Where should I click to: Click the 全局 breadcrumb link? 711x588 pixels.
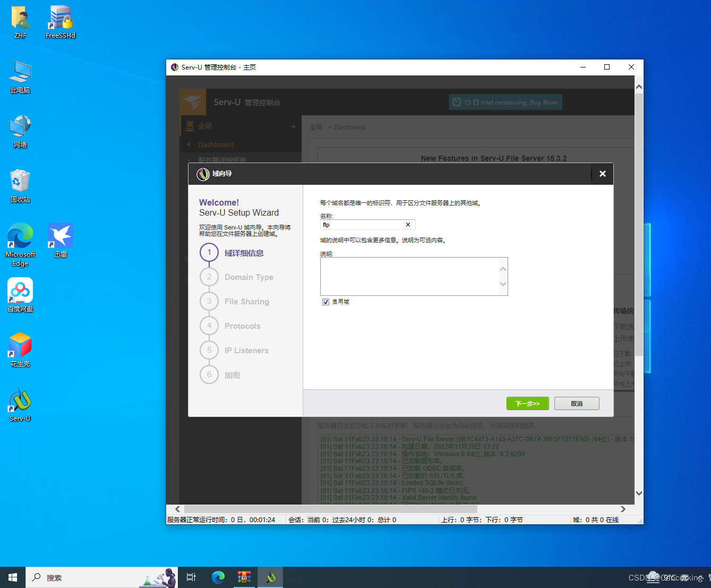(316, 127)
